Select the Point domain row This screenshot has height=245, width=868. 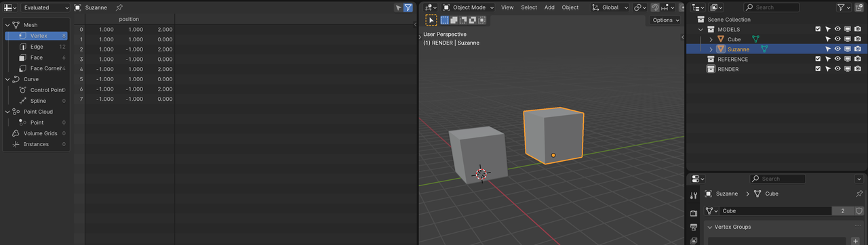(x=36, y=122)
